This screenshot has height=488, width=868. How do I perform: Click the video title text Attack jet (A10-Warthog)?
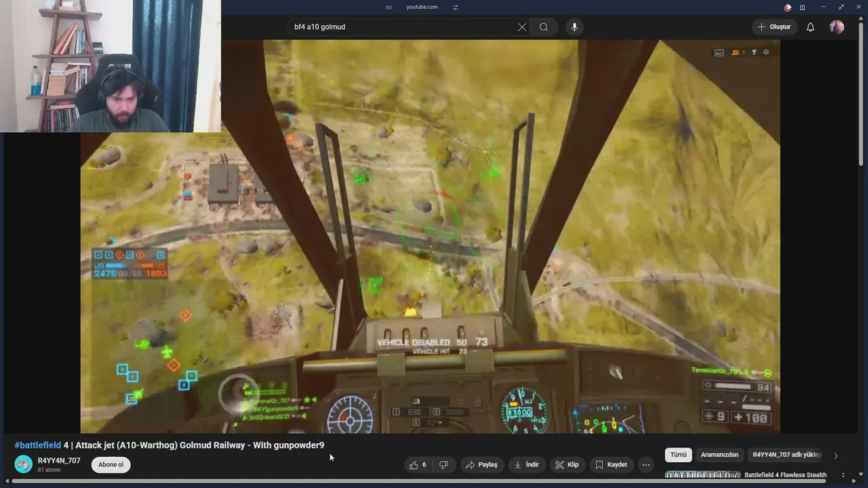[x=127, y=445]
